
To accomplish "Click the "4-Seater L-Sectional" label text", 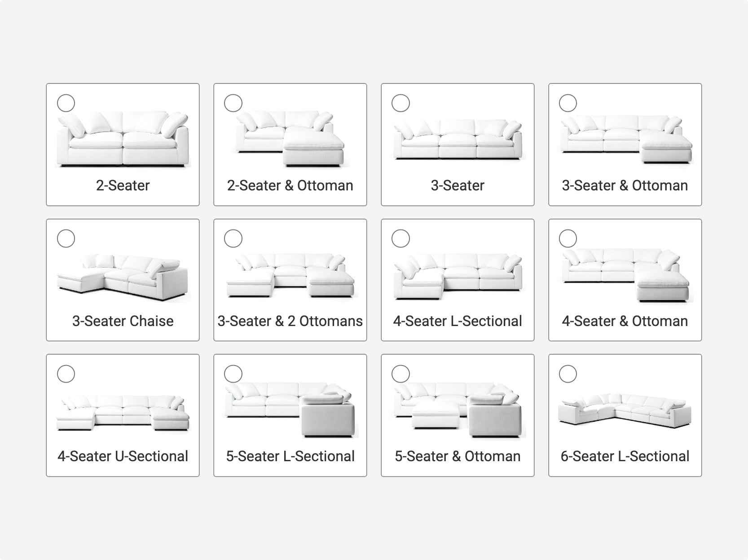I will coord(458,321).
